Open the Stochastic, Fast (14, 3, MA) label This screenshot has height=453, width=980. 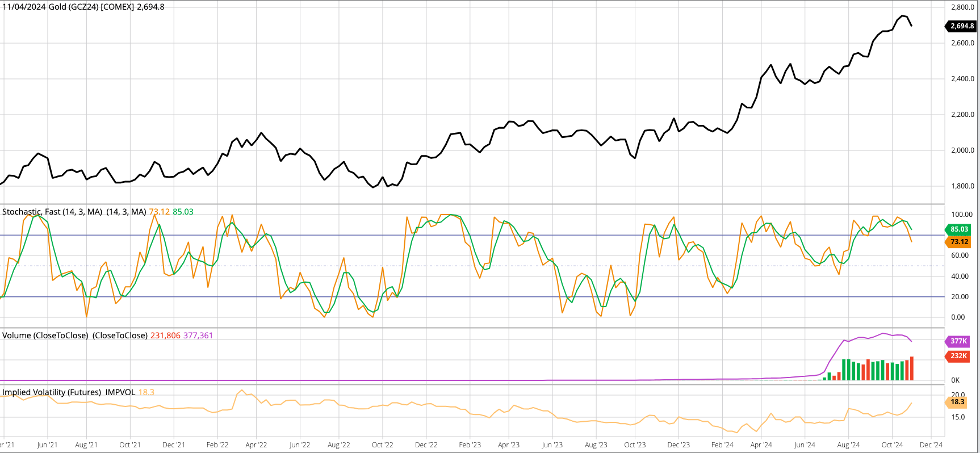52,212
